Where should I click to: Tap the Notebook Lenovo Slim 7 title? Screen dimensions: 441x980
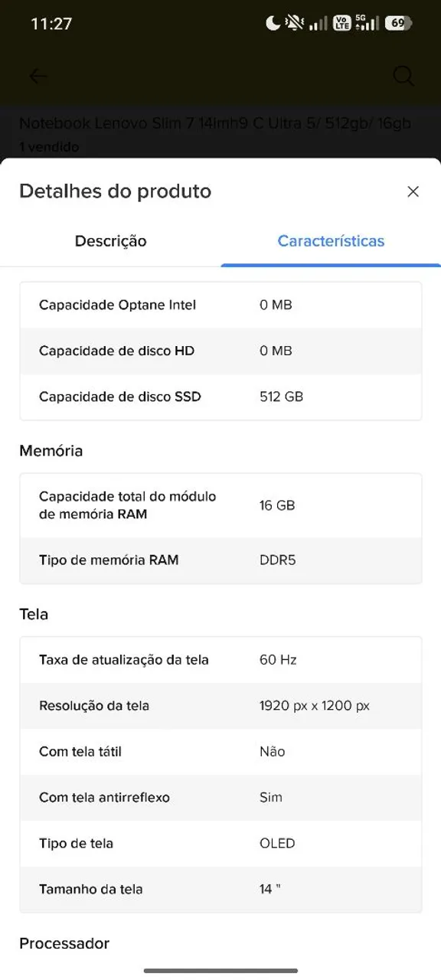(x=215, y=123)
